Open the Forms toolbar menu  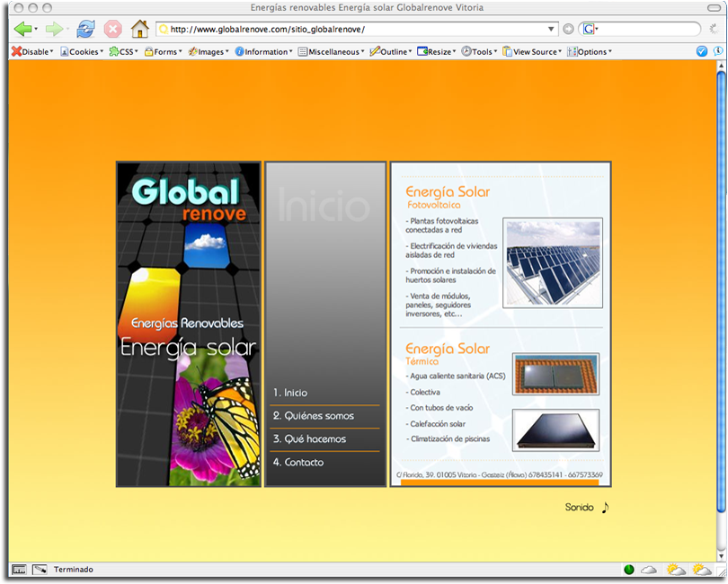164,51
